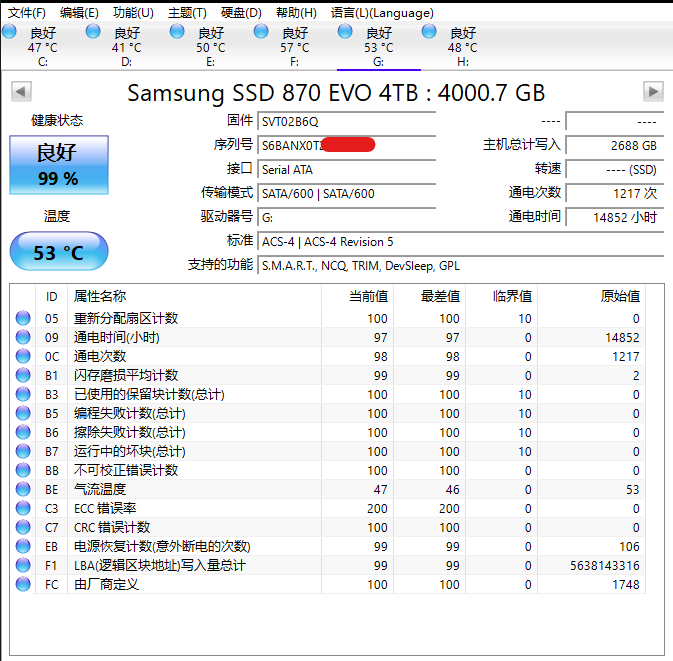
Task: Click status icon for attribute FC
Action: pyautogui.click(x=23, y=584)
